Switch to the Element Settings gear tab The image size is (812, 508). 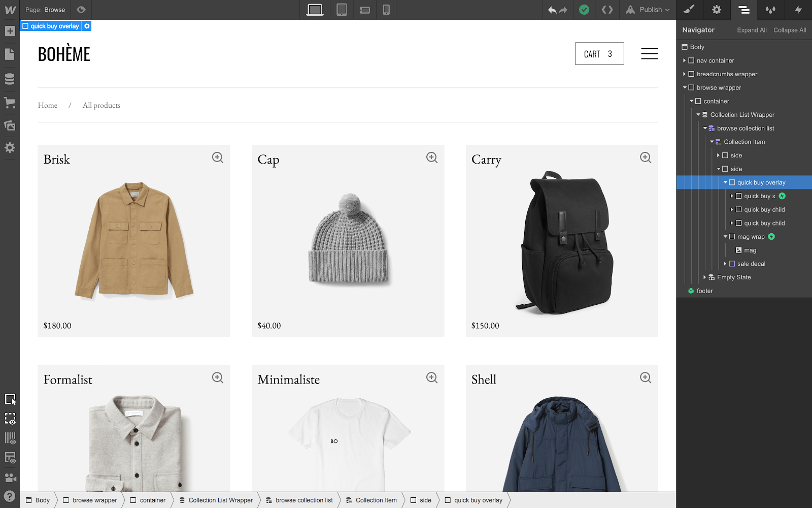717,10
